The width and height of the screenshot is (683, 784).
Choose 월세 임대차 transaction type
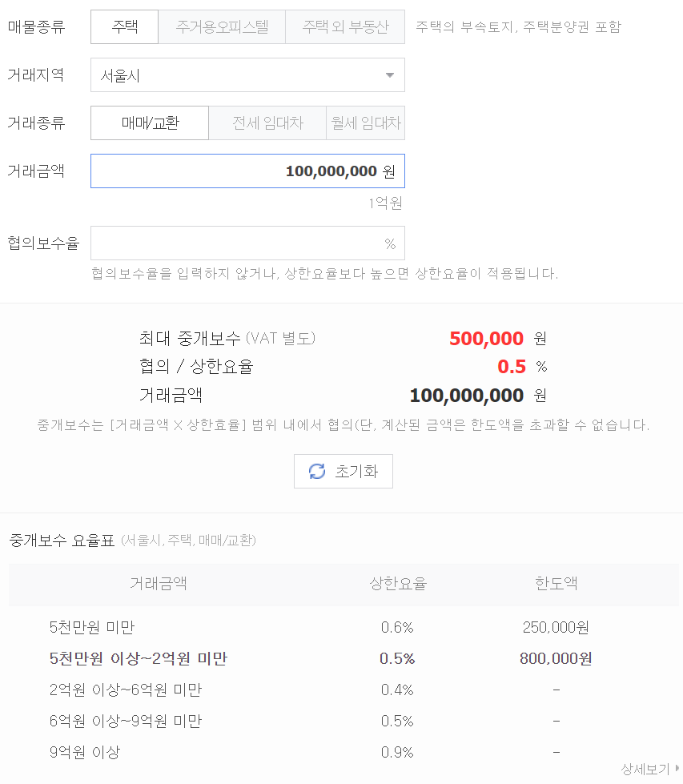pyautogui.click(x=365, y=123)
